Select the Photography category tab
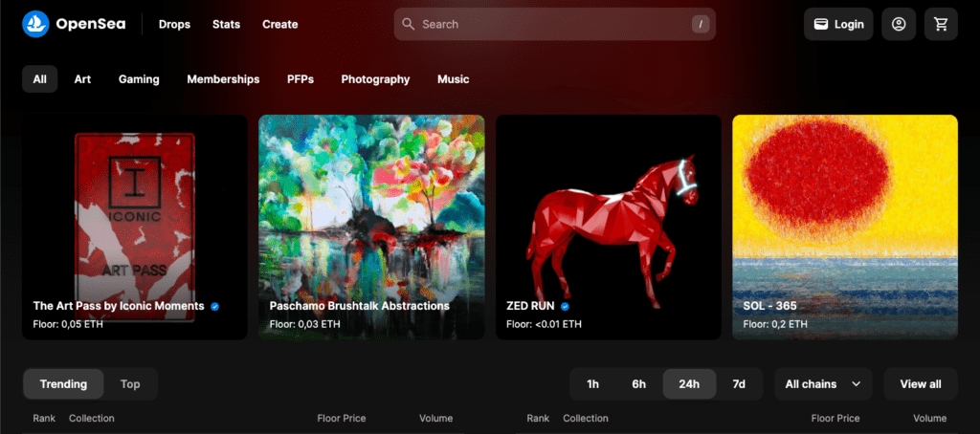Image resolution: width=980 pixels, height=434 pixels. click(x=375, y=79)
